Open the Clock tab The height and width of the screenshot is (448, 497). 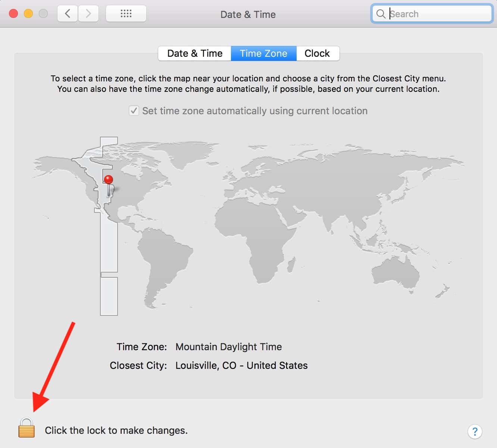click(317, 53)
